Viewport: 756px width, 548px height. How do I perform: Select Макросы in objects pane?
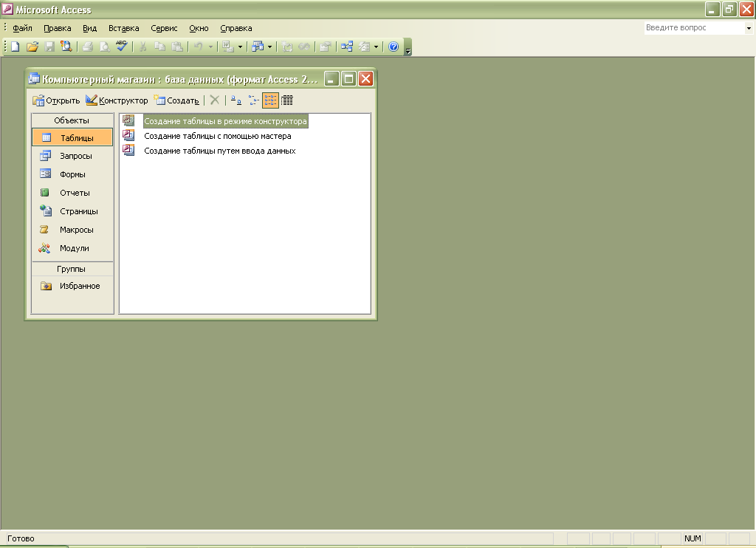[72, 230]
